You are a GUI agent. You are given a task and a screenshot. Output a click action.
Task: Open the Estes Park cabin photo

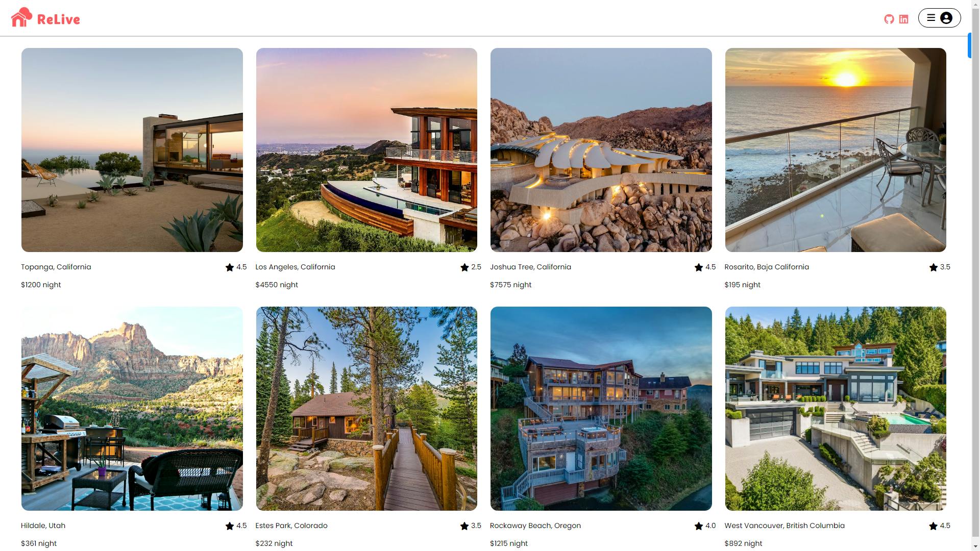[x=366, y=409]
